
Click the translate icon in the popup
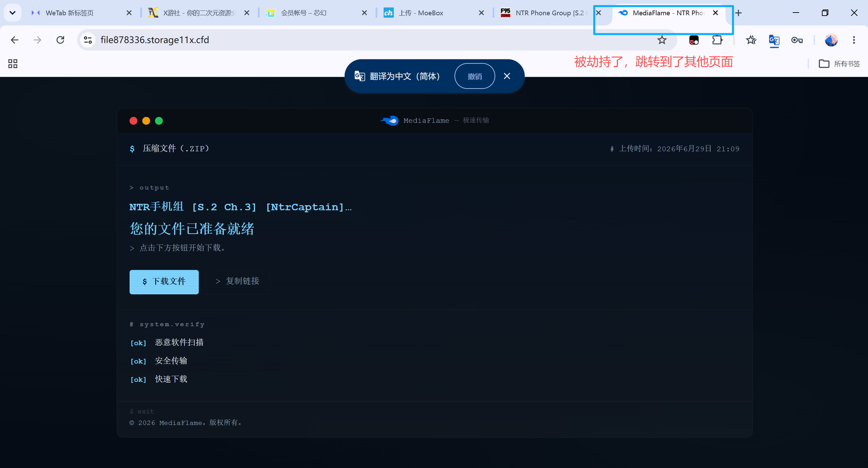[x=360, y=76]
